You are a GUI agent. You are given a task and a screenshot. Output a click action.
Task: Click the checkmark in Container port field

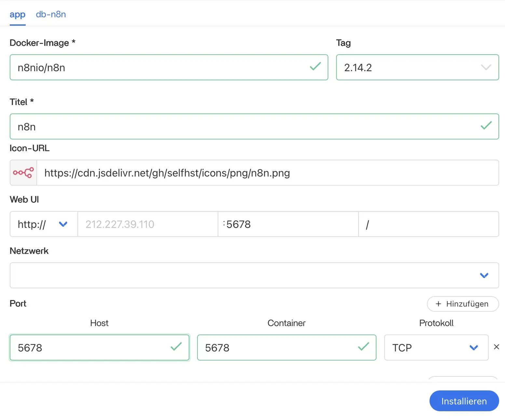pyautogui.click(x=363, y=347)
